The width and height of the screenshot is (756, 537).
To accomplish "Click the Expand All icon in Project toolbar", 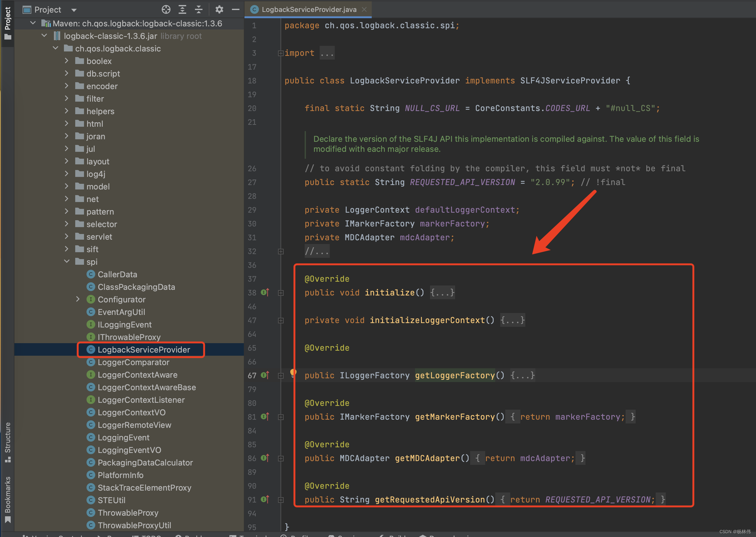I will (182, 10).
